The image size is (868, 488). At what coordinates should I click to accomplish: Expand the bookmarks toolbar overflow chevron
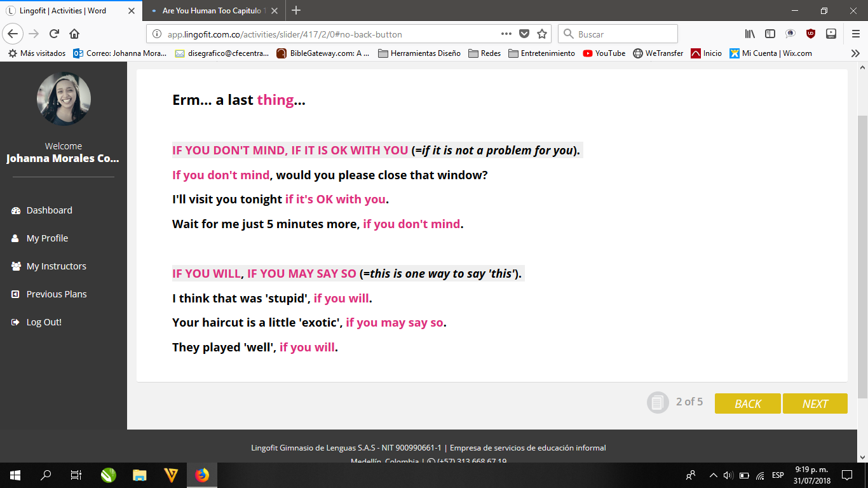pos(855,53)
